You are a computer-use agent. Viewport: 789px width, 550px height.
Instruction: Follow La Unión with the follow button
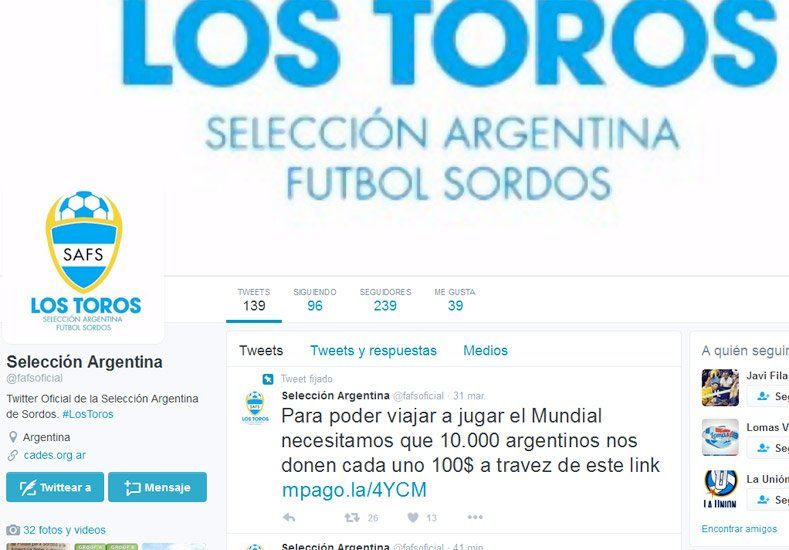click(x=768, y=500)
